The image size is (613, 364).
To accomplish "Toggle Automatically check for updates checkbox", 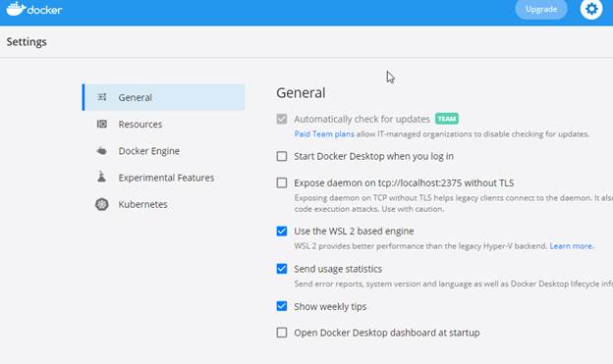I will [x=282, y=119].
